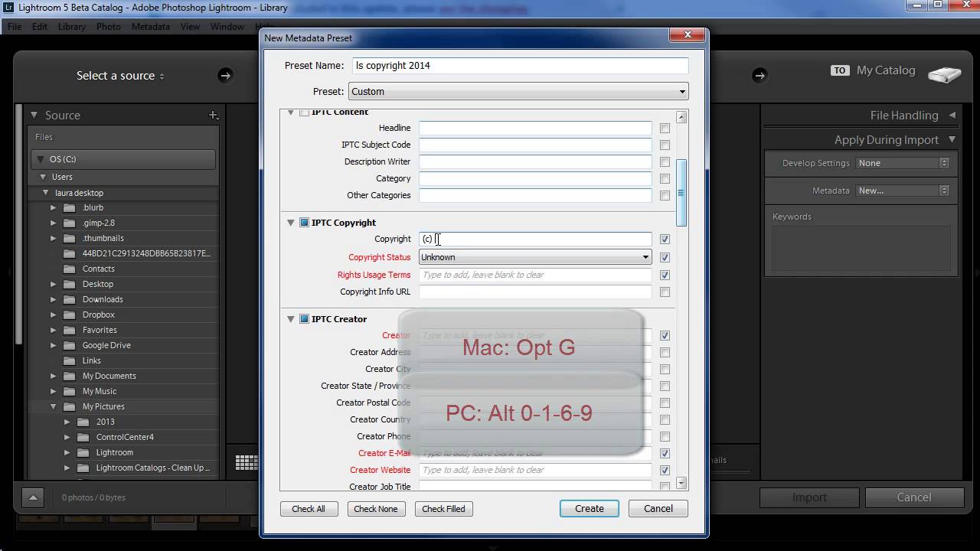Toggle the IPTC Copyright section checkbox
This screenshot has height=551, width=980.
pyautogui.click(x=304, y=223)
